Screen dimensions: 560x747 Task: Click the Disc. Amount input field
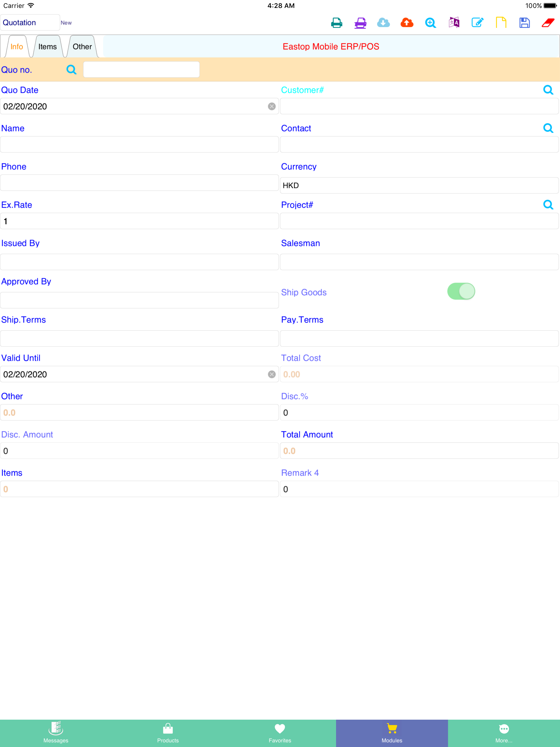tap(139, 451)
